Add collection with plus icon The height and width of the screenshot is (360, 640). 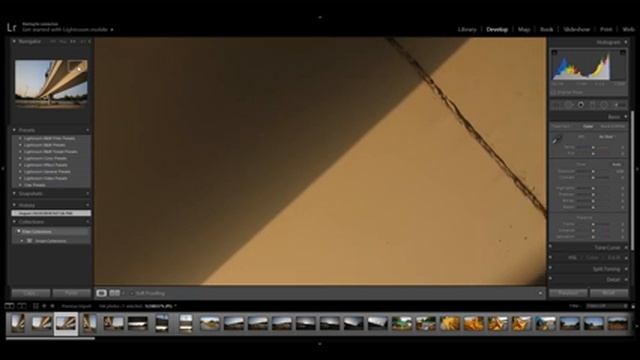(x=88, y=222)
